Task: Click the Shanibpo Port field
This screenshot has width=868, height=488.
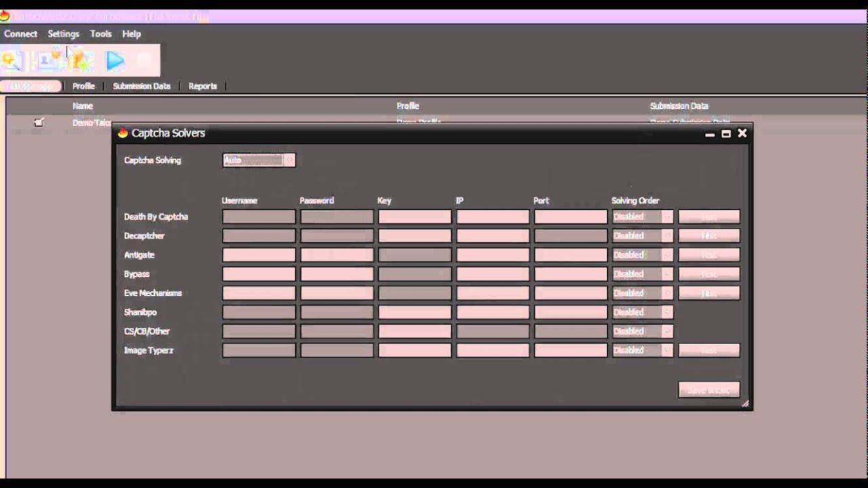Action: pos(571,312)
